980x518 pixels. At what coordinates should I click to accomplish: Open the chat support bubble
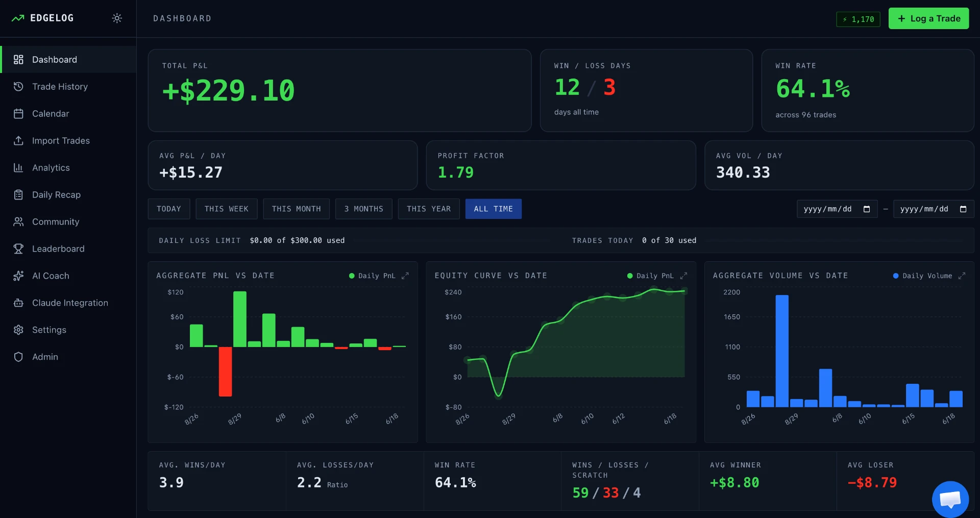pyautogui.click(x=950, y=499)
